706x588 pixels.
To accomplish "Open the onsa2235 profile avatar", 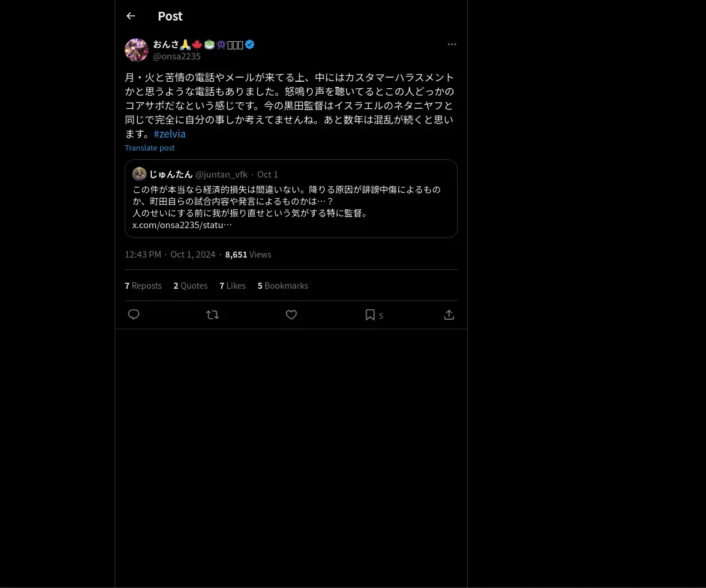I will point(136,50).
